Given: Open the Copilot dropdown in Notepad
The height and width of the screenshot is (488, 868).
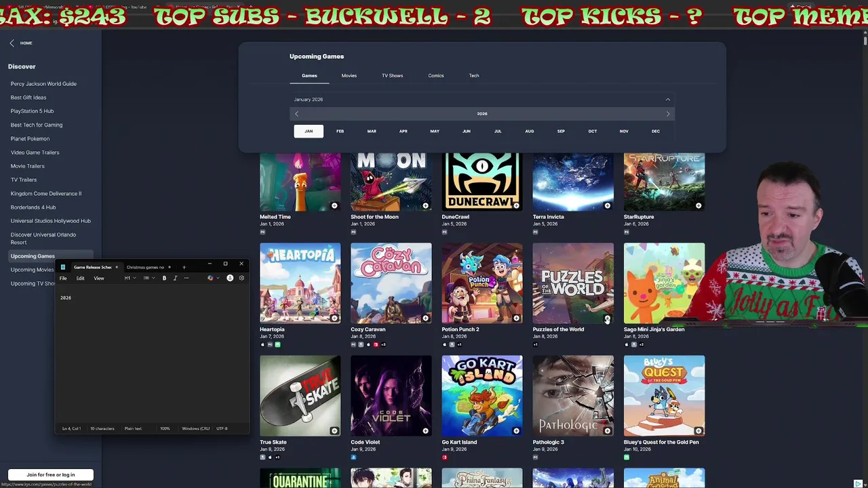Looking at the screenshot, I should point(212,278).
